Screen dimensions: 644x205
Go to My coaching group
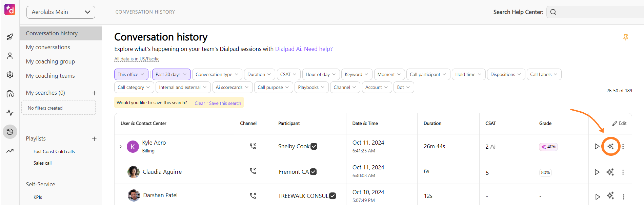pyautogui.click(x=51, y=61)
